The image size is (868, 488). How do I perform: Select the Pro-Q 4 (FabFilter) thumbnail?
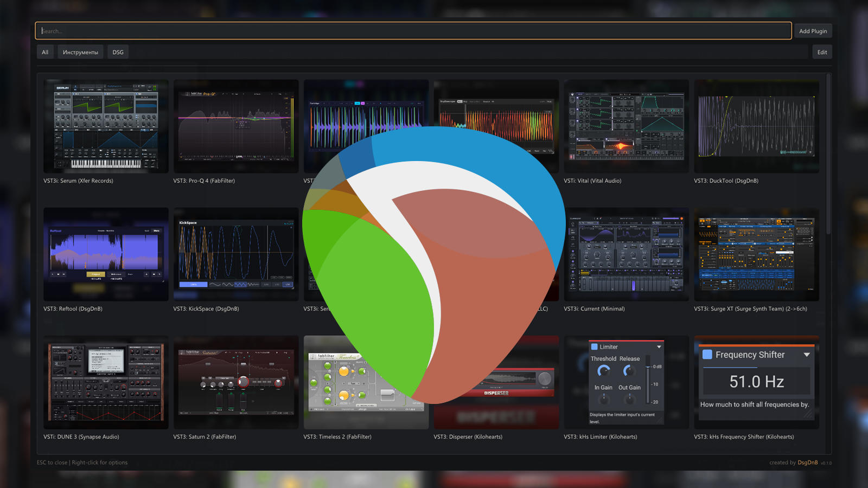[236, 126]
